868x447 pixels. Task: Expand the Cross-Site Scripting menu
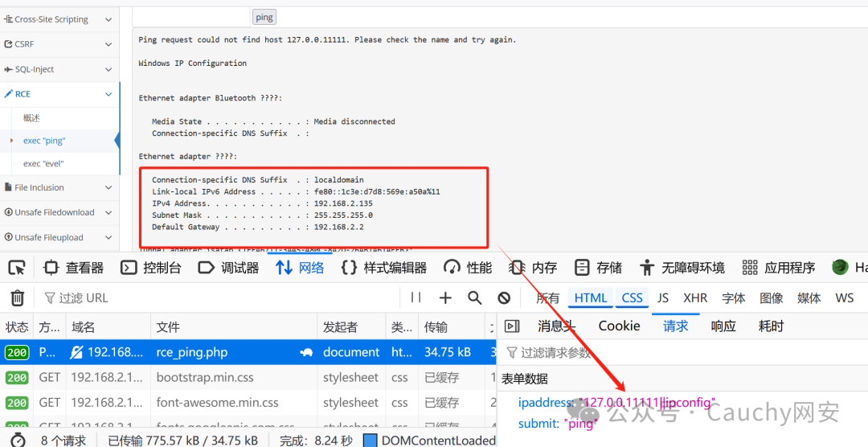tap(59, 19)
